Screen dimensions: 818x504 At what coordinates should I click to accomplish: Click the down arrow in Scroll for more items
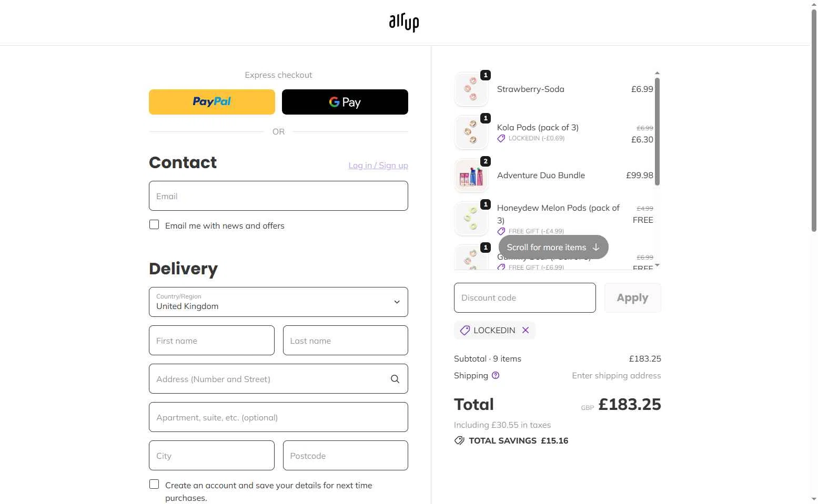coord(596,248)
